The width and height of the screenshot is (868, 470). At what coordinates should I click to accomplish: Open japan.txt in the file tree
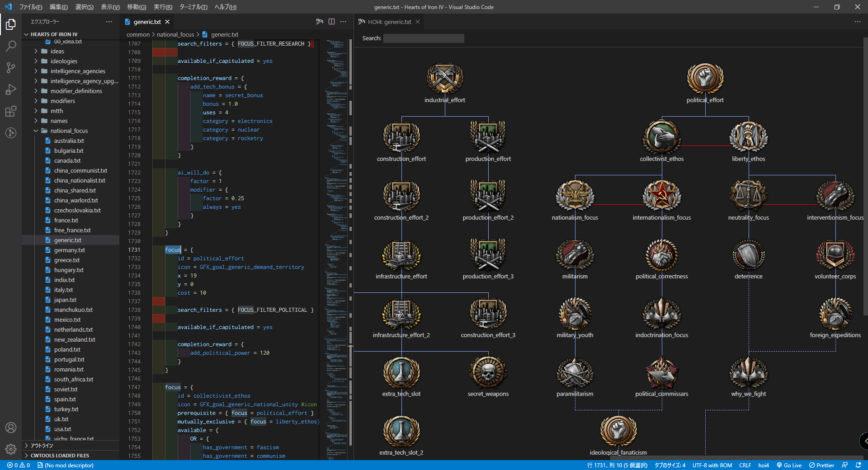[65, 300]
